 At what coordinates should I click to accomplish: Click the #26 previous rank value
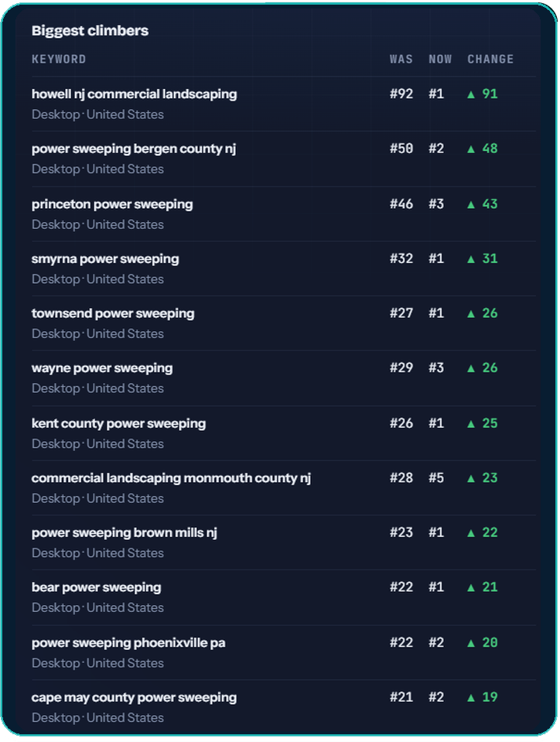coord(401,423)
